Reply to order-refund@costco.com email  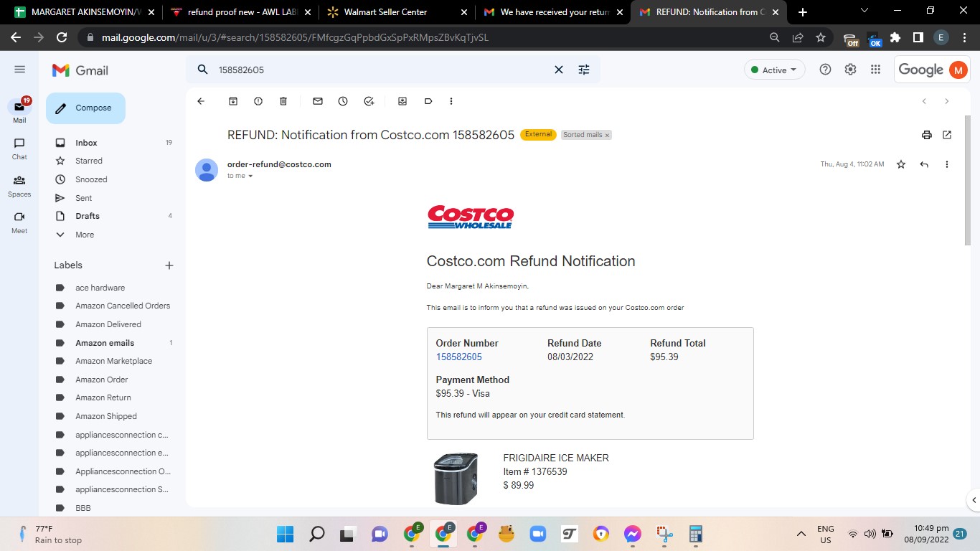click(x=924, y=164)
